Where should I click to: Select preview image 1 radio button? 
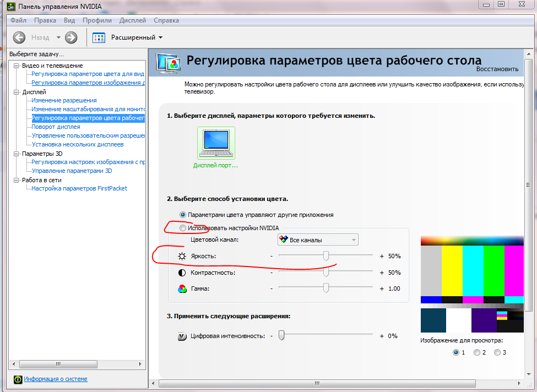tap(456, 352)
